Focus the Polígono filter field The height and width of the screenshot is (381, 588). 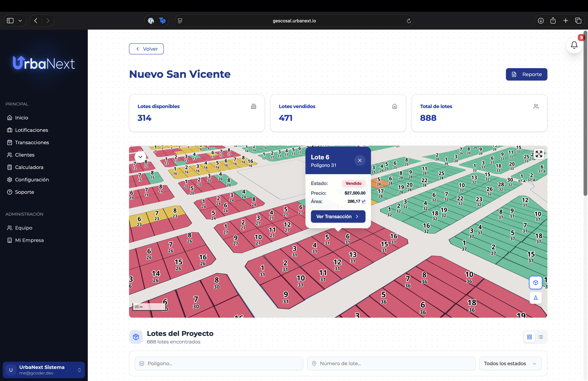219,363
